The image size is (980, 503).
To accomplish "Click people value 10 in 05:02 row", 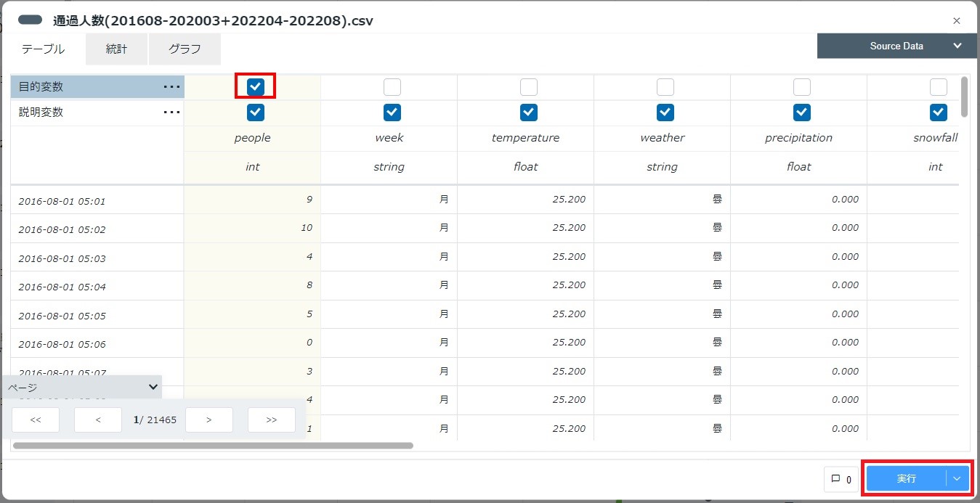I will [307, 228].
